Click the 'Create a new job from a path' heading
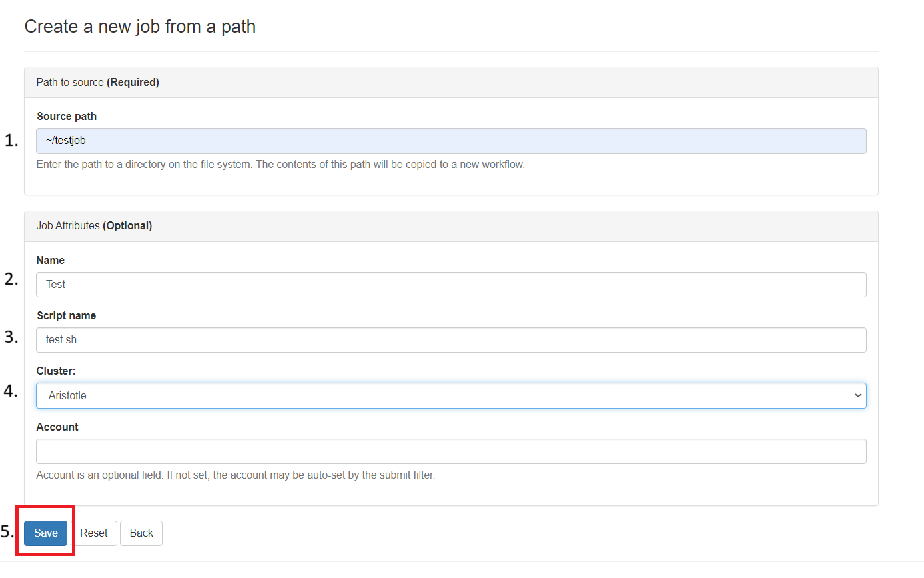Viewport: 924px width, 578px height. click(x=140, y=27)
